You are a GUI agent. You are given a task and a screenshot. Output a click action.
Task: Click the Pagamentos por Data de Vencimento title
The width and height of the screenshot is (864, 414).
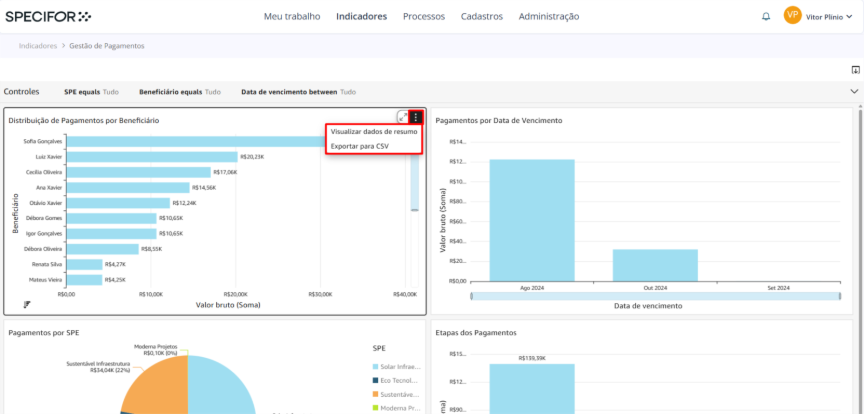click(x=499, y=120)
